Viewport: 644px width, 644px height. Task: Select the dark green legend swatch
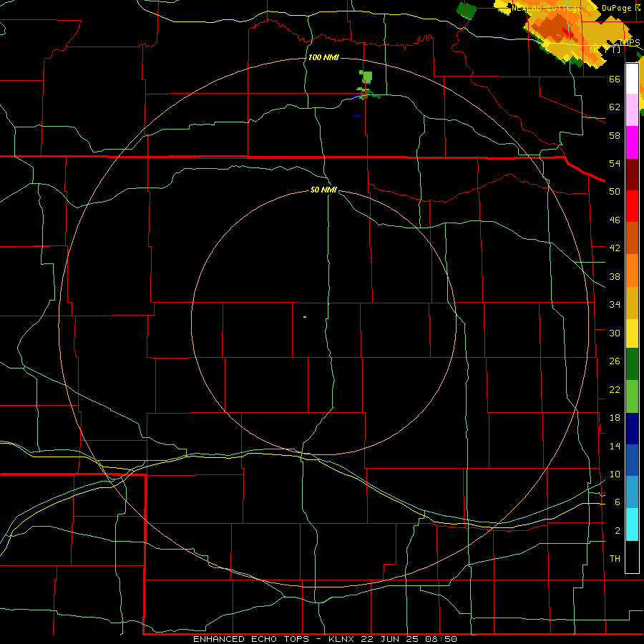(x=632, y=364)
